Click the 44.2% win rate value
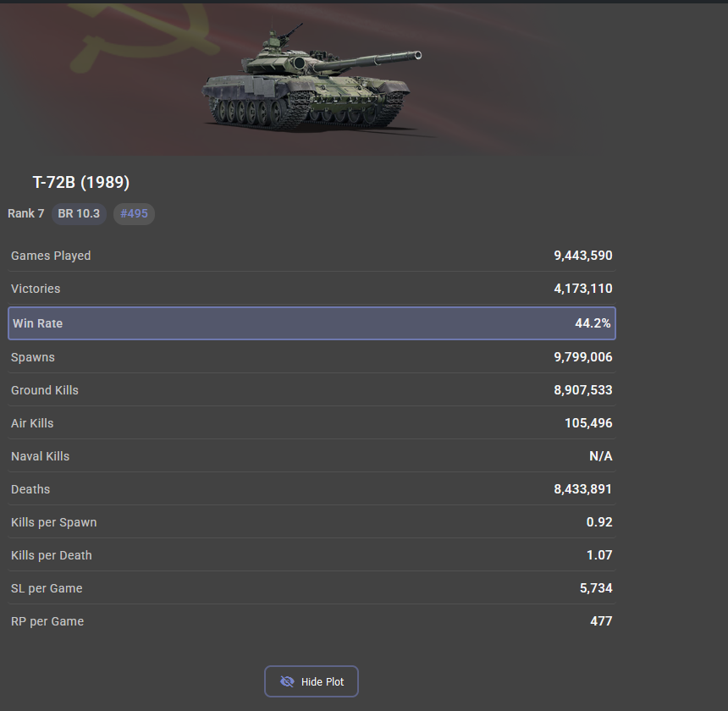Viewport: 728px width, 711px height. click(x=593, y=323)
